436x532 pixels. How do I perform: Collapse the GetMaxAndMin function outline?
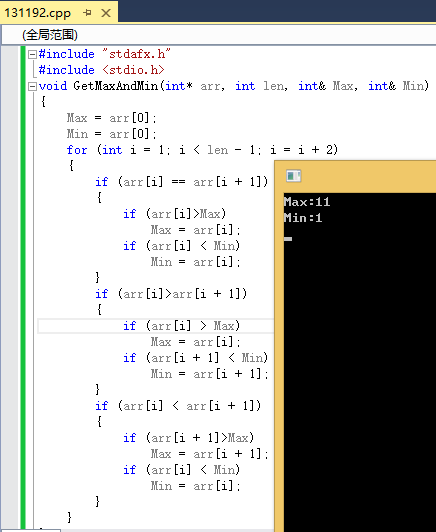click(x=32, y=86)
